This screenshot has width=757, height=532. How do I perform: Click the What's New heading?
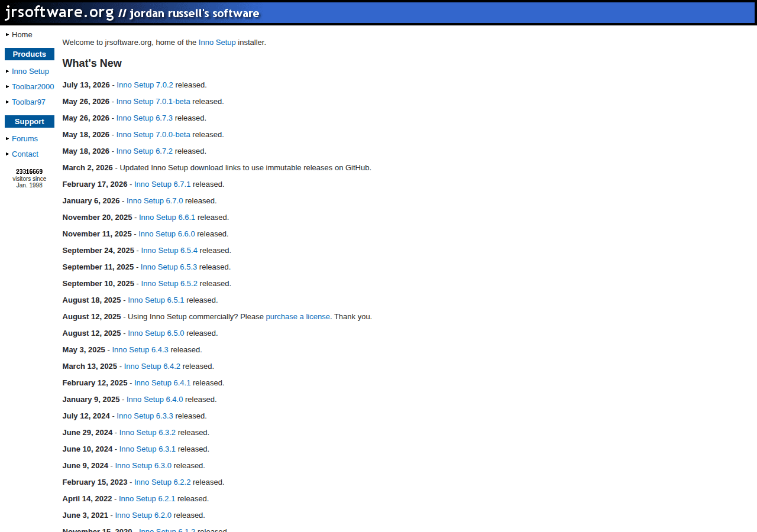click(x=92, y=63)
